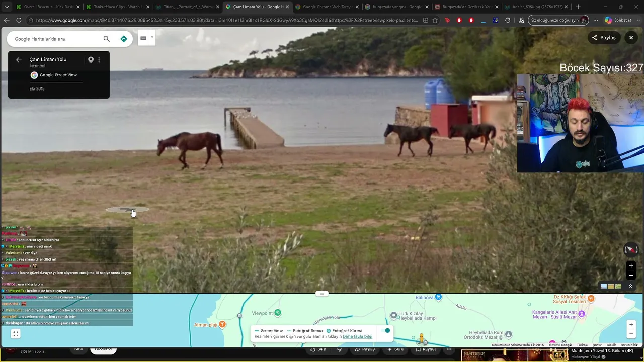Select the Viewpoint marker on the map
Screen dimensions: 644x362
[278, 313]
